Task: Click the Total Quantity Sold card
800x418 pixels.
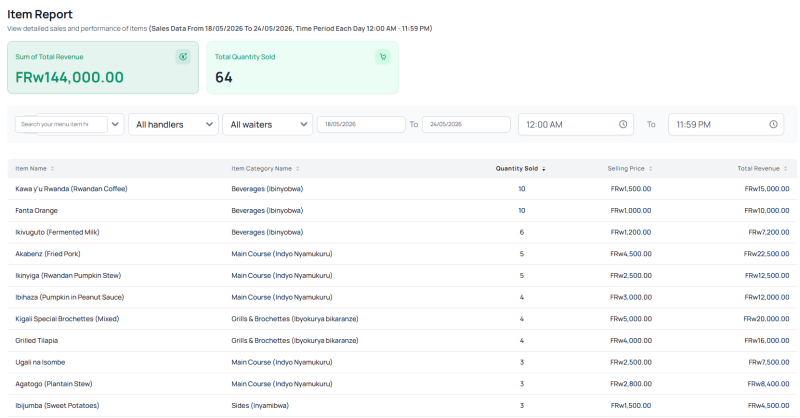Action: [303, 67]
